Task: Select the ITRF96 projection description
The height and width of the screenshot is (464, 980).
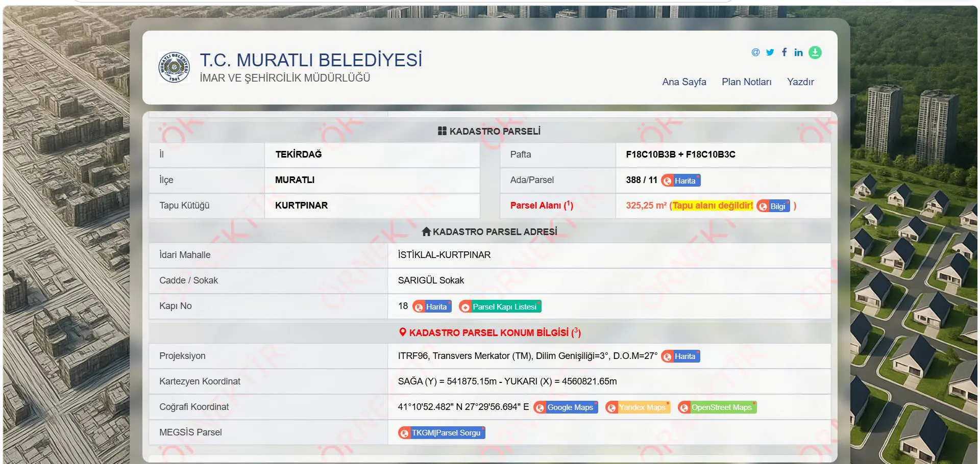Action: [x=528, y=356]
